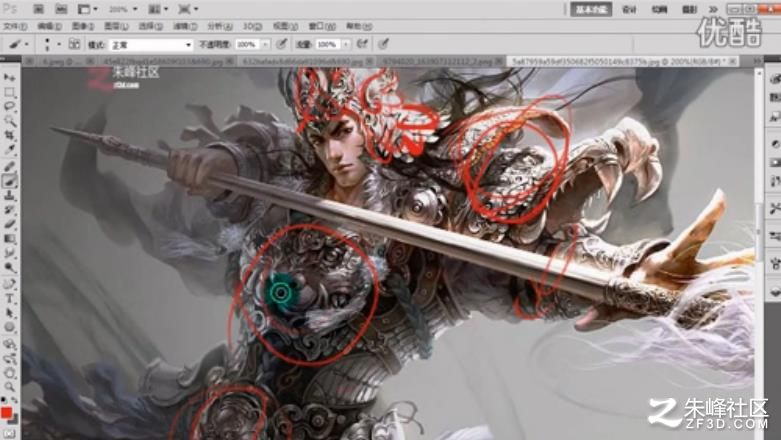Select the Eyedropper tool
Viewport: 781px width, 440px height.
click(9, 150)
